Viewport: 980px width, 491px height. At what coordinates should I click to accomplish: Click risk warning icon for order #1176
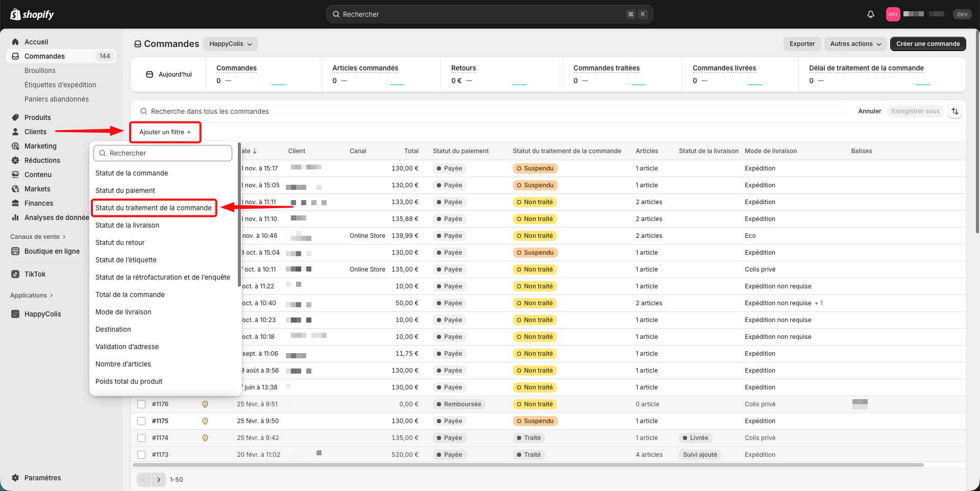tap(205, 404)
